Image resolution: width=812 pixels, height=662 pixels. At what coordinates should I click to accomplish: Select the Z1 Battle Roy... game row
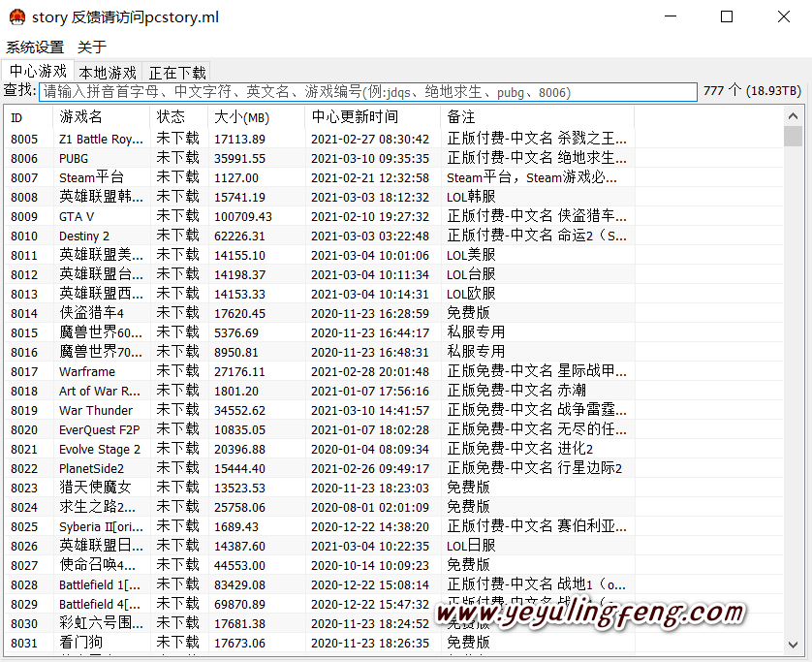pos(393,139)
